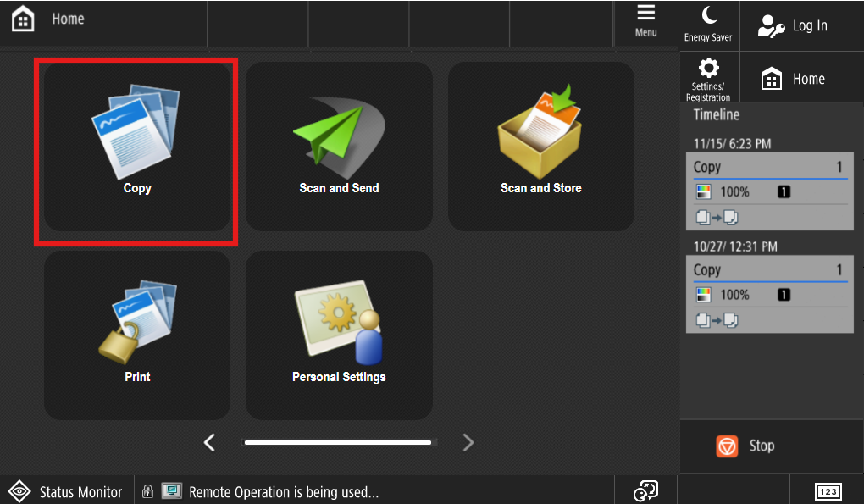Go to previous page with the left arrow

coord(209,442)
